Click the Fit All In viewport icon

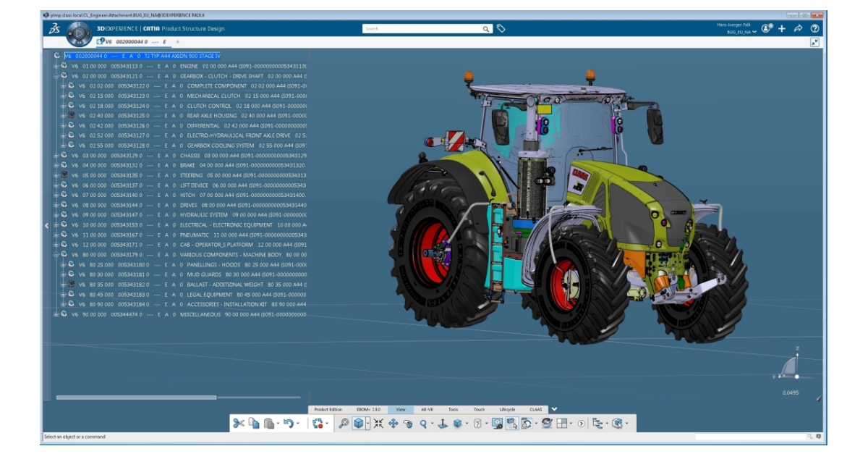coord(378,423)
